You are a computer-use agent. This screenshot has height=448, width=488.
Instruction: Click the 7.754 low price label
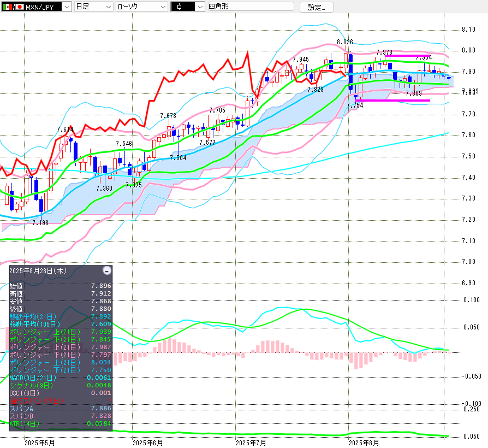pos(355,105)
